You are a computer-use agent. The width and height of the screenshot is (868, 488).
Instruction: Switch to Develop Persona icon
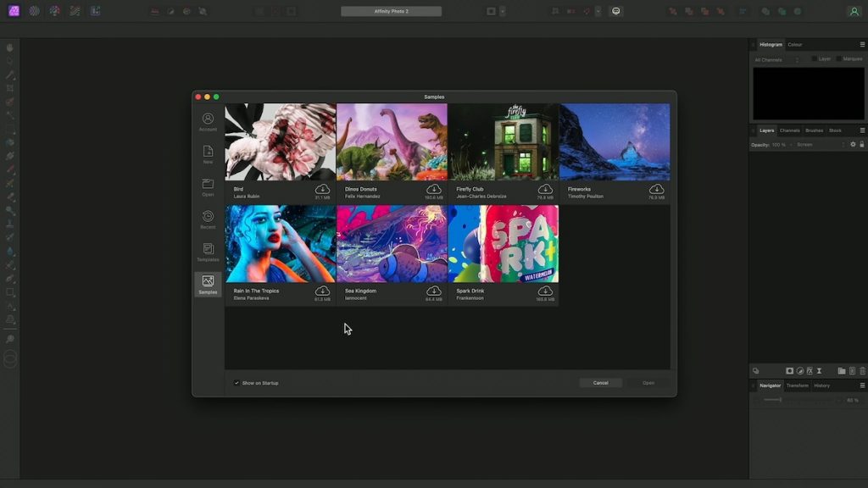pyautogui.click(x=54, y=11)
